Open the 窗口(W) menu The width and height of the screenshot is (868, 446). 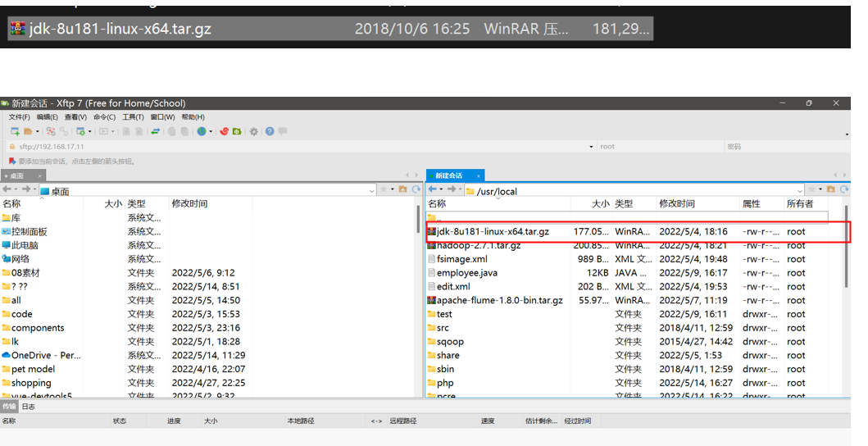coord(163,117)
